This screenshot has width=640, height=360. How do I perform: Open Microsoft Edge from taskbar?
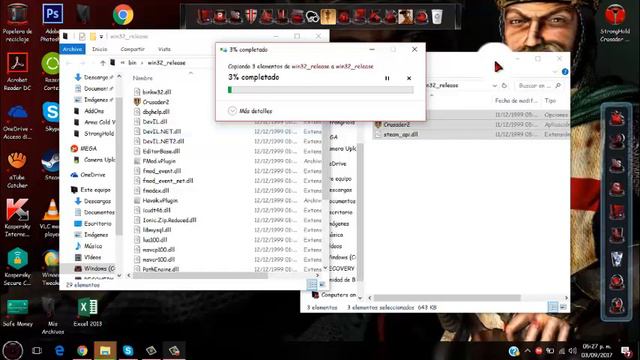[60, 351]
